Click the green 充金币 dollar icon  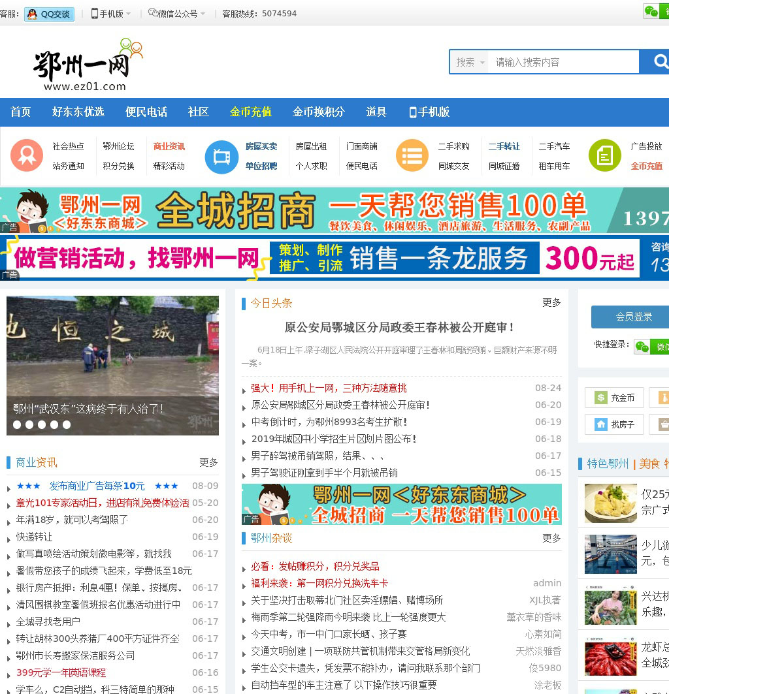600,398
